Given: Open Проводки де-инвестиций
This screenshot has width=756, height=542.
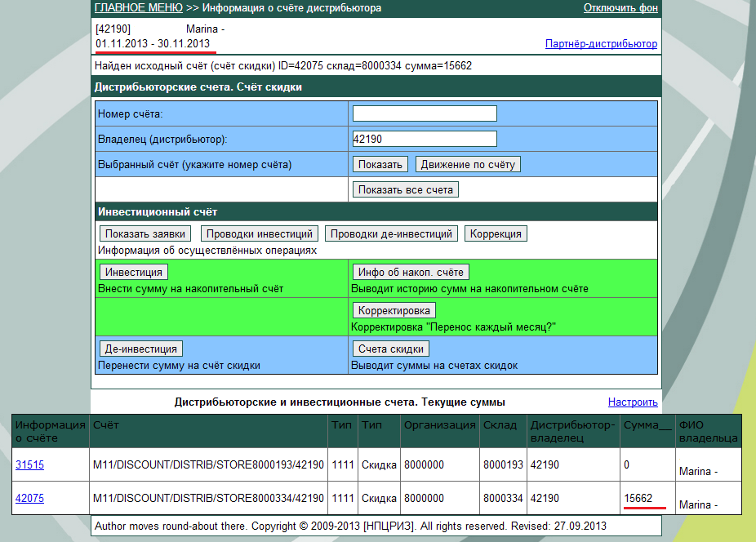Looking at the screenshot, I should click(391, 234).
